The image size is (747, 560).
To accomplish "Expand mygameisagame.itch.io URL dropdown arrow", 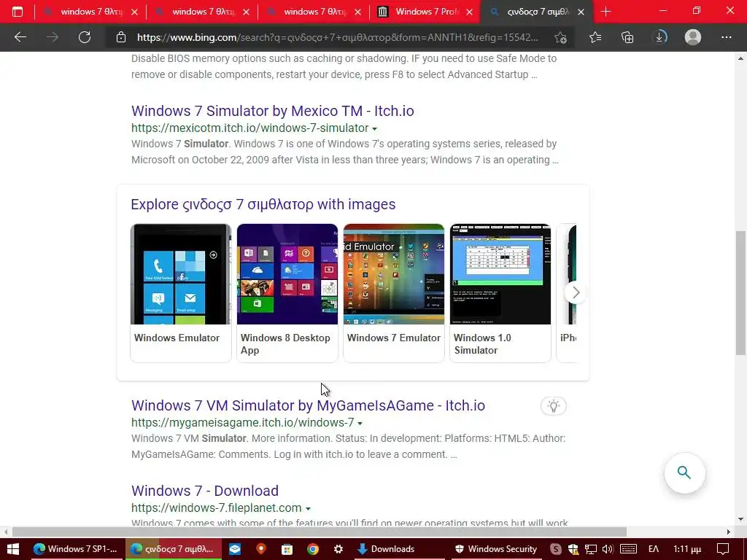I will click(x=360, y=424).
